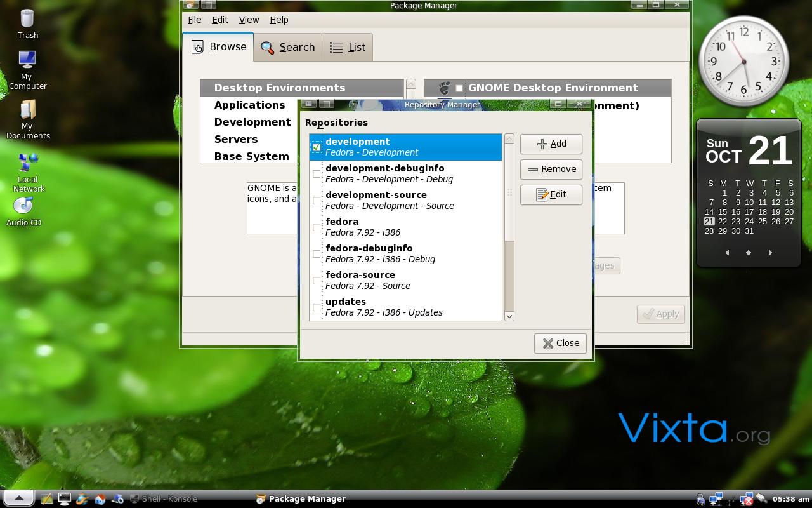Select the "Fedora - Development - Debug" row

405,174
